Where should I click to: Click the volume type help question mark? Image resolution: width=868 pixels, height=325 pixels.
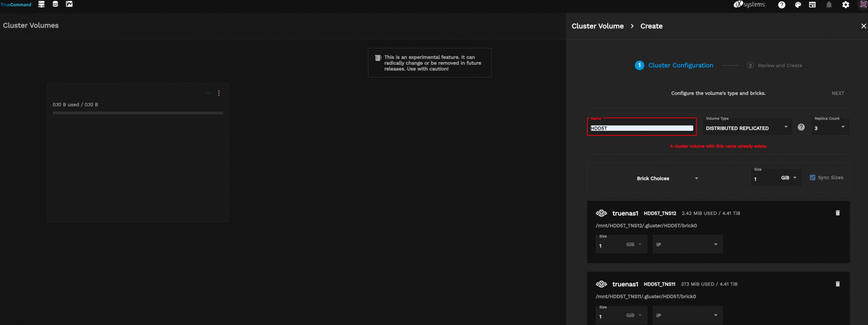[801, 127]
